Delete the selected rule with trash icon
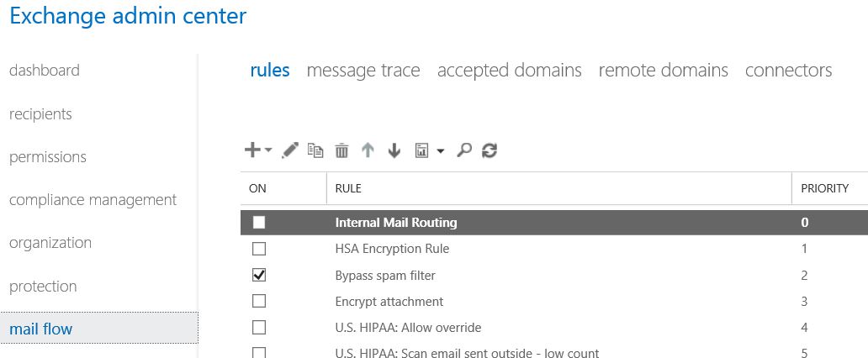868x358 pixels. [x=341, y=150]
